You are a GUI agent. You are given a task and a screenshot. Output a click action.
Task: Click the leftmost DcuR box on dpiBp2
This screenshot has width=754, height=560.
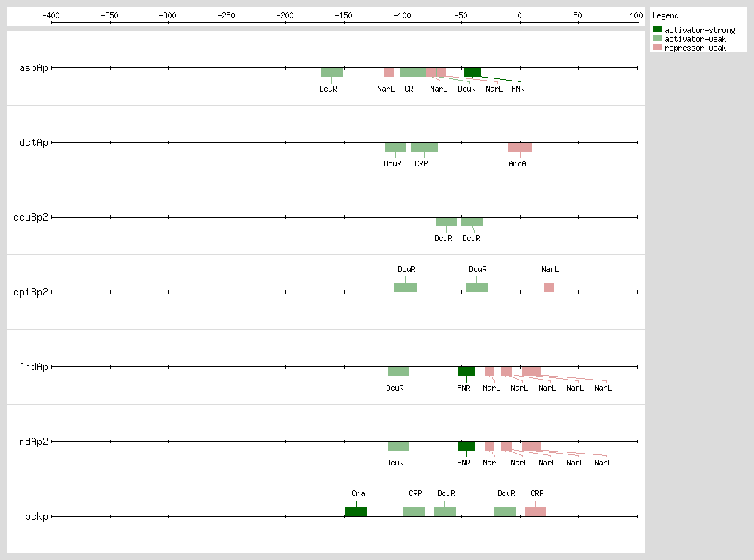tap(406, 287)
